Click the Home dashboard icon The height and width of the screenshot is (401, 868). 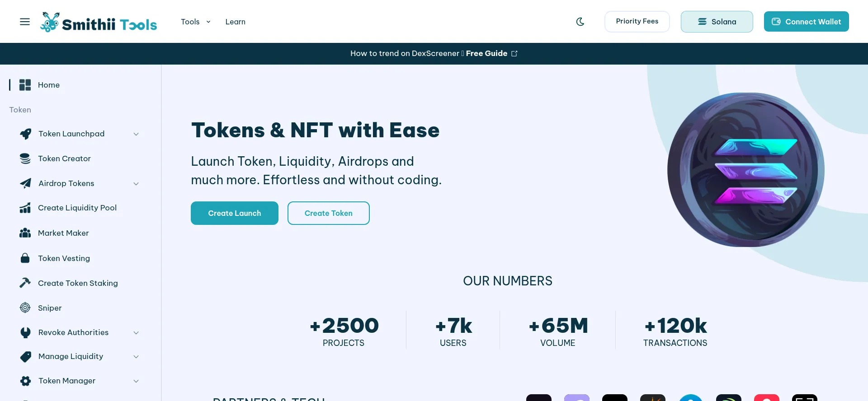pyautogui.click(x=25, y=85)
